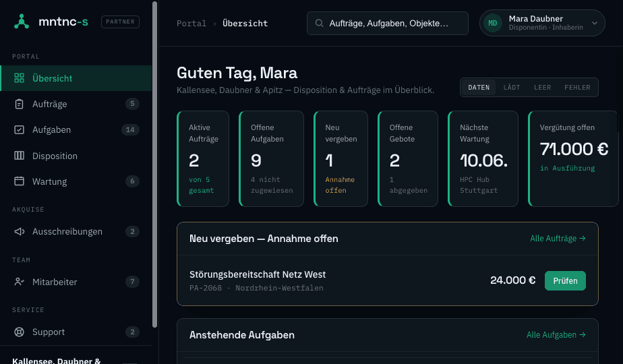Open the Übersicht sidebar item
This screenshot has width=623, height=364.
76,78
